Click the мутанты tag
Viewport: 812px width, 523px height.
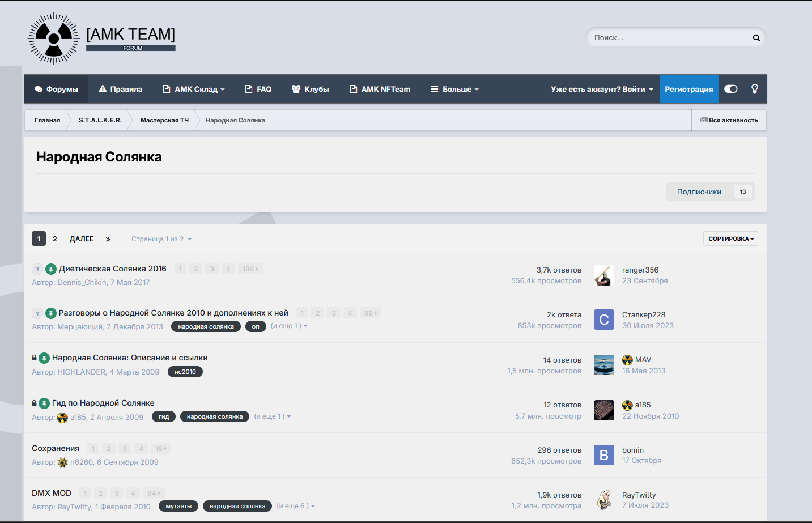pos(178,506)
